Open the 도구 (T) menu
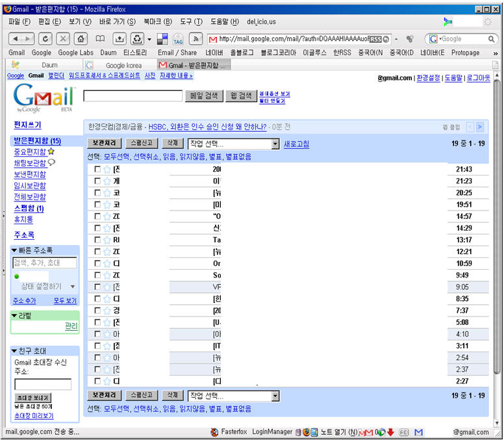 191,21
